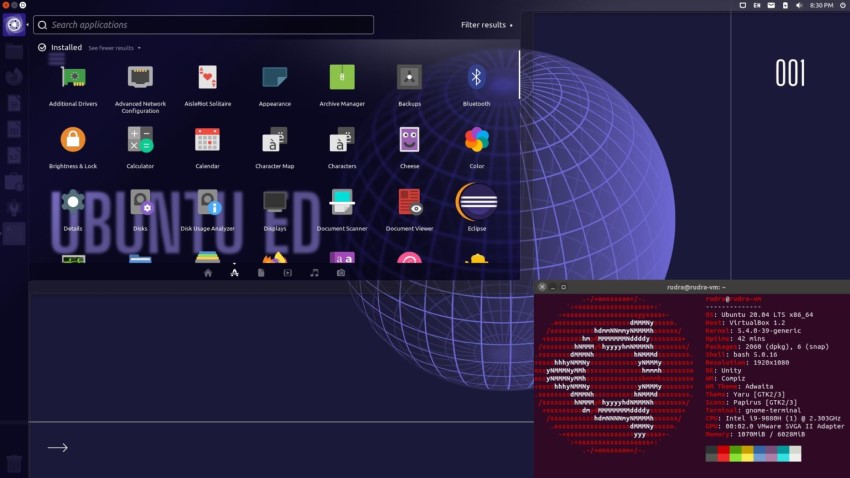Open Disk Usage Analyzer
The width and height of the screenshot is (850, 478).
208,202
